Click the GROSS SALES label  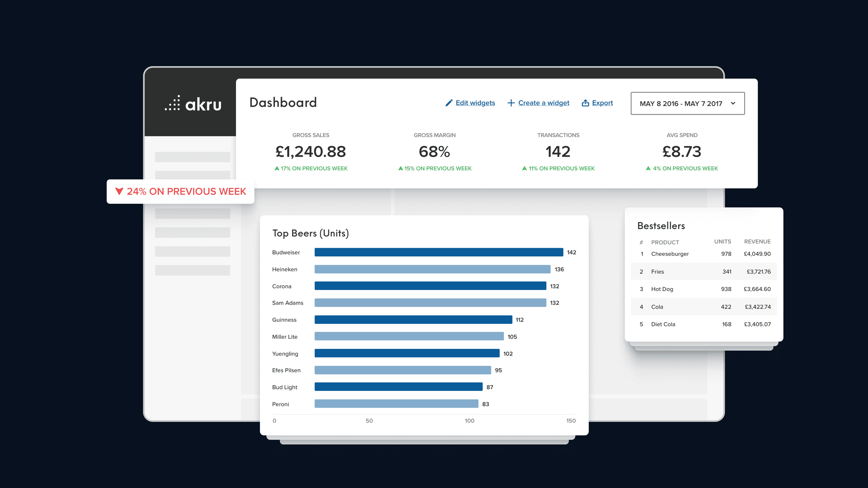click(311, 135)
